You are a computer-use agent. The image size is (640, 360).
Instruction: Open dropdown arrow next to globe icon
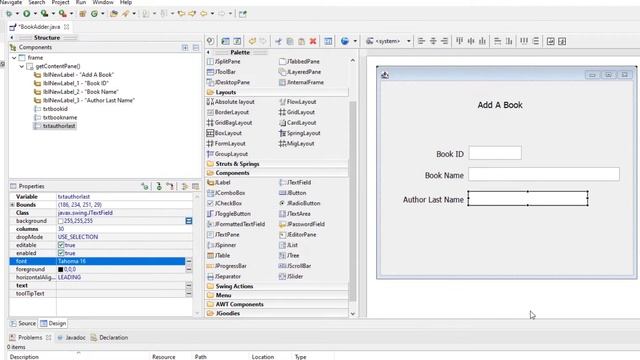pyautogui.click(x=355, y=41)
